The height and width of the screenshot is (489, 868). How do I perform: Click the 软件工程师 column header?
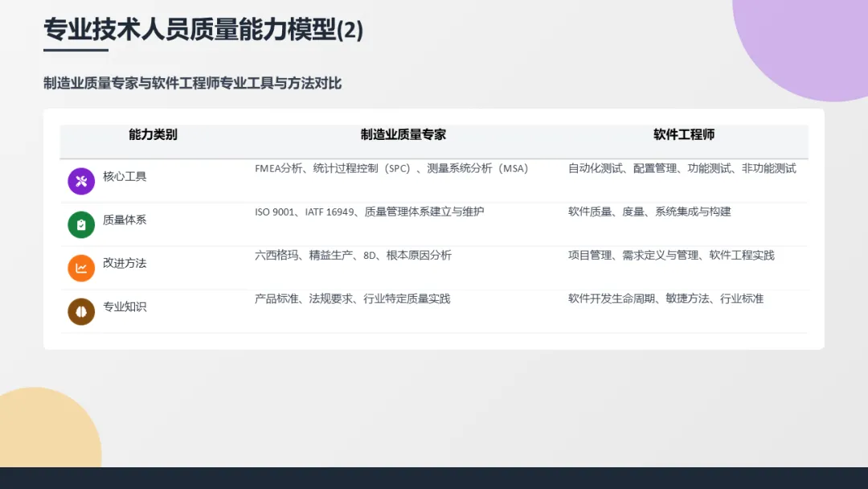point(684,134)
